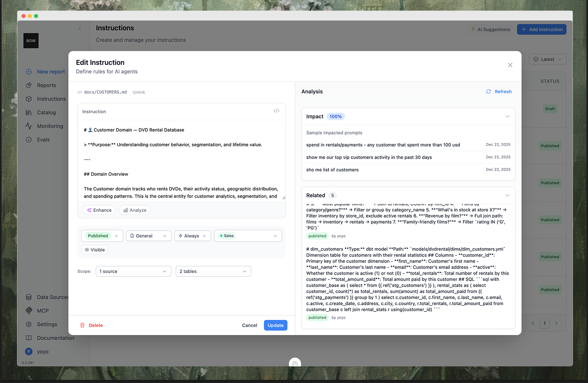
Task: Open the Monitoring sidebar icon
Action: [29, 126]
